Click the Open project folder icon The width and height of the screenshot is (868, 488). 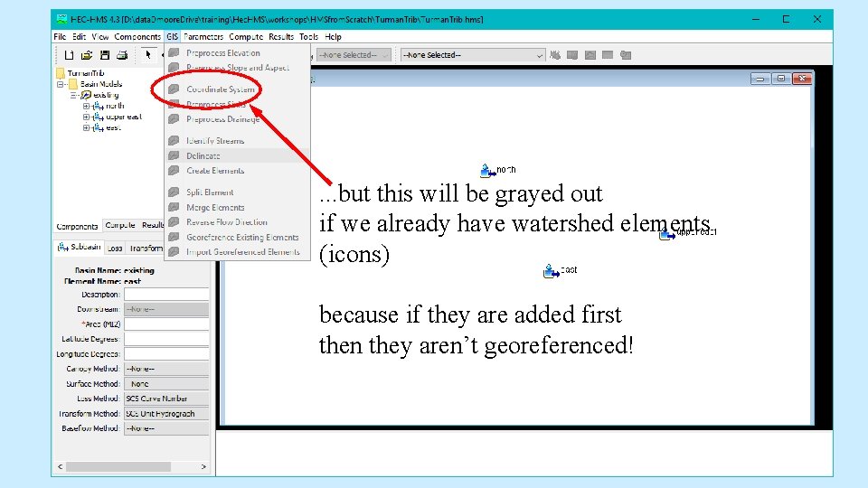(x=87, y=55)
